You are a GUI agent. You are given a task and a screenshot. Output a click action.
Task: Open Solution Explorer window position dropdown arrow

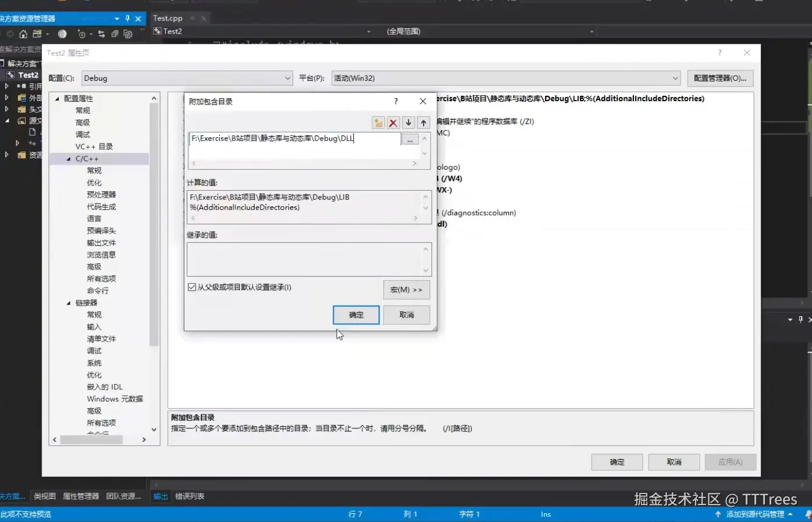coord(117,19)
